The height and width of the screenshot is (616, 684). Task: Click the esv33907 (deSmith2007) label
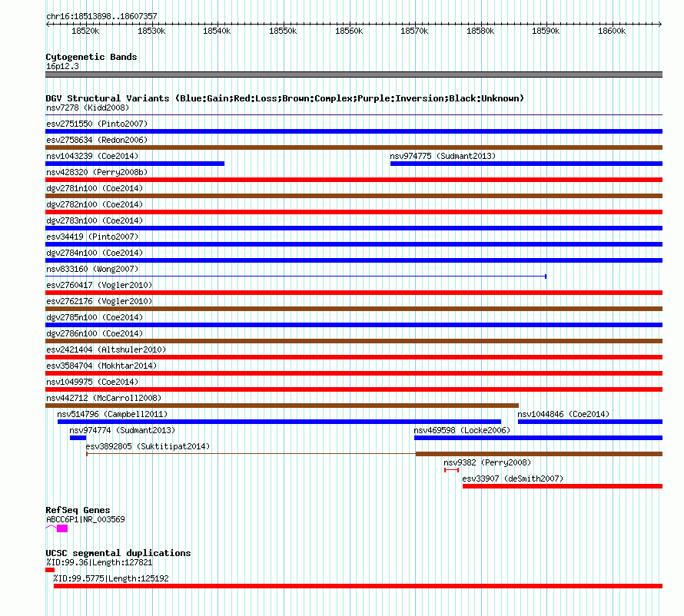[513, 479]
